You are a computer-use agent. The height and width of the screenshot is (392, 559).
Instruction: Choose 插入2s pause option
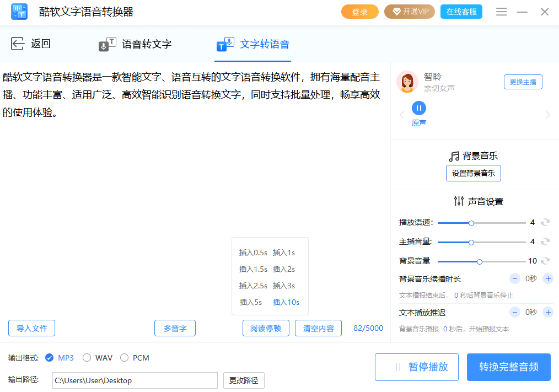click(x=284, y=269)
